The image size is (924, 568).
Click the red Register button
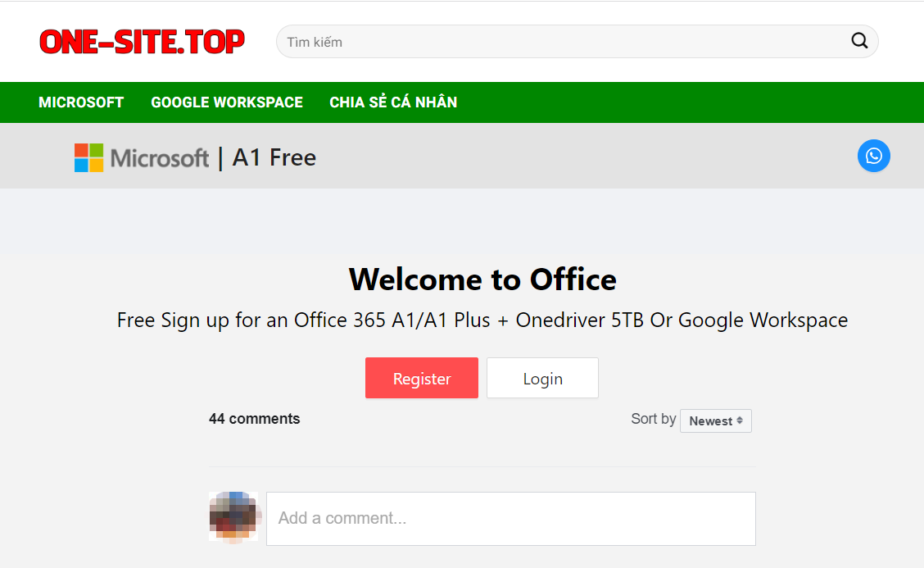click(421, 378)
